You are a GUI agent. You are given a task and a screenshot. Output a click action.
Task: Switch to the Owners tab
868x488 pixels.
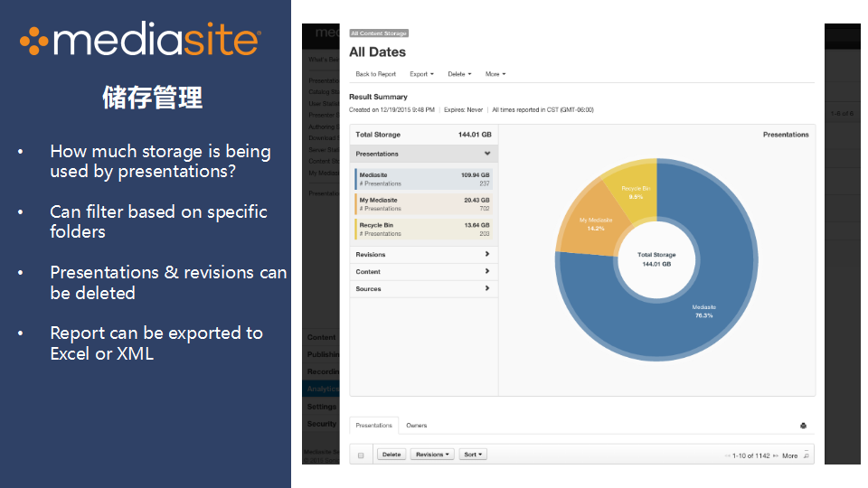416,426
